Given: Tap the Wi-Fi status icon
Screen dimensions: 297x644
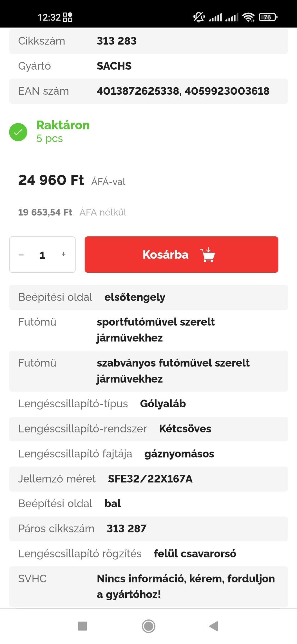Looking at the screenshot, I should pos(248,17).
